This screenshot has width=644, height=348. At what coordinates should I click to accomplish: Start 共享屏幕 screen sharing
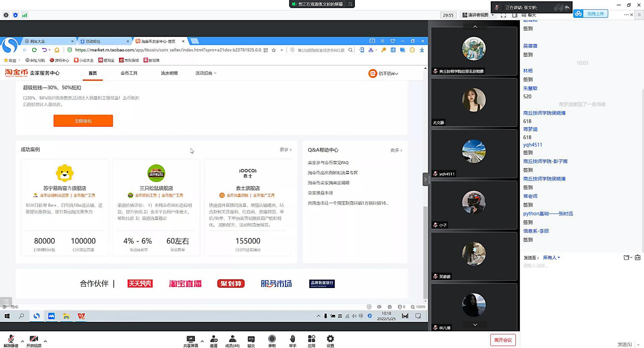(x=191, y=341)
